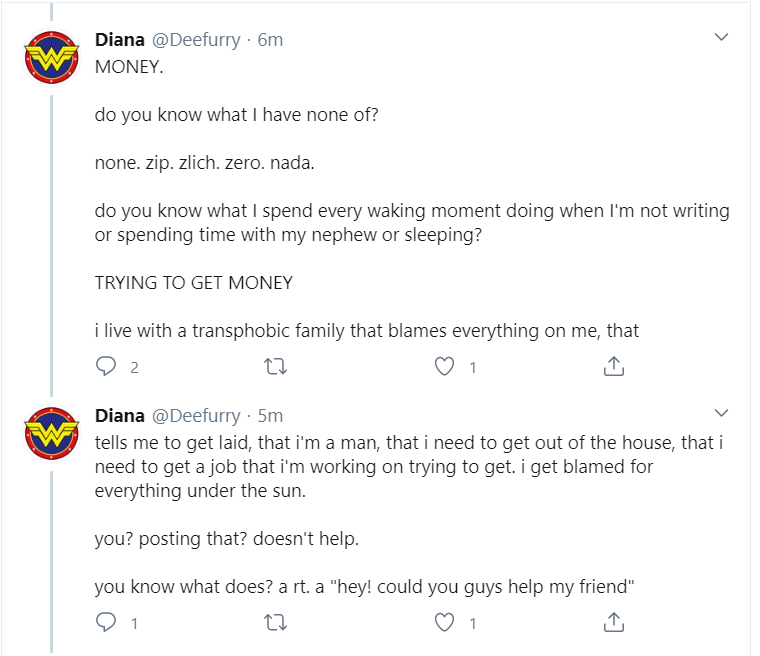Open the 5m timestamp permalink
The height and width of the screenshot is (656, 760).
click(x=270, y=416)
